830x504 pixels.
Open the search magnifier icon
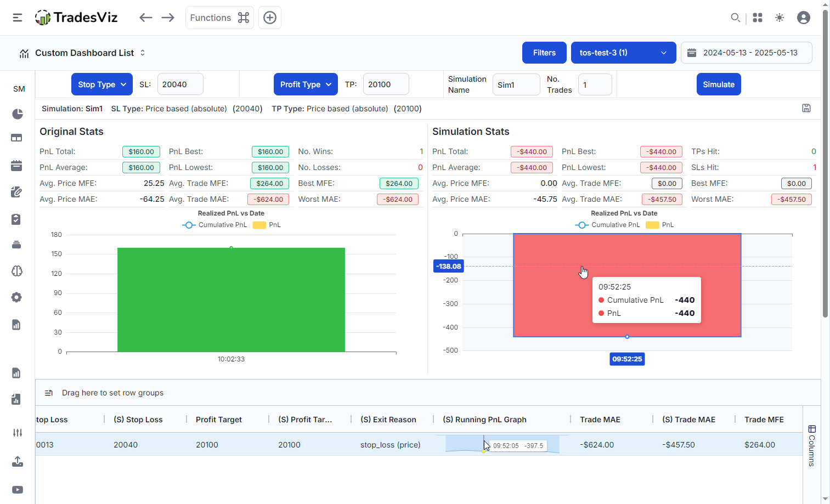click(735, 18)
